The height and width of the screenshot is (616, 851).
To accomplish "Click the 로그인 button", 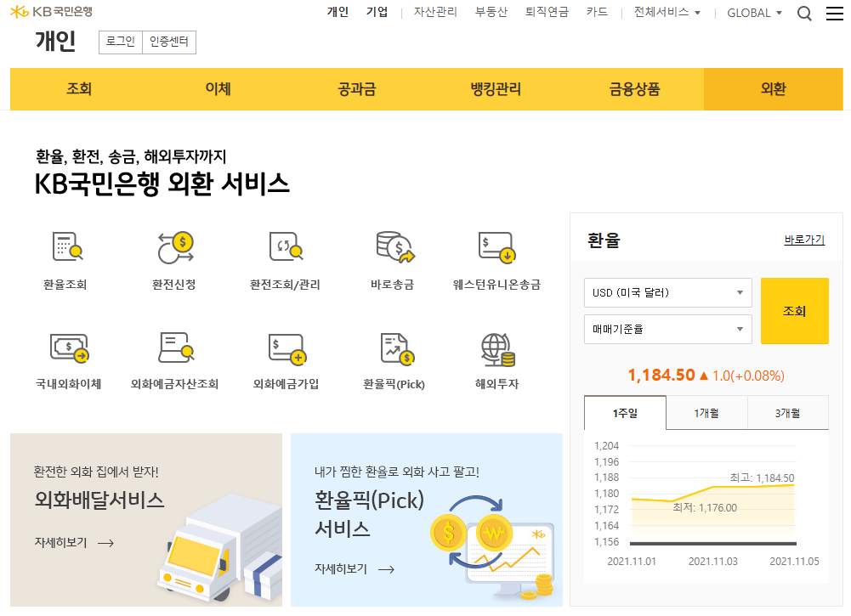I will click(x=121, y=42).
